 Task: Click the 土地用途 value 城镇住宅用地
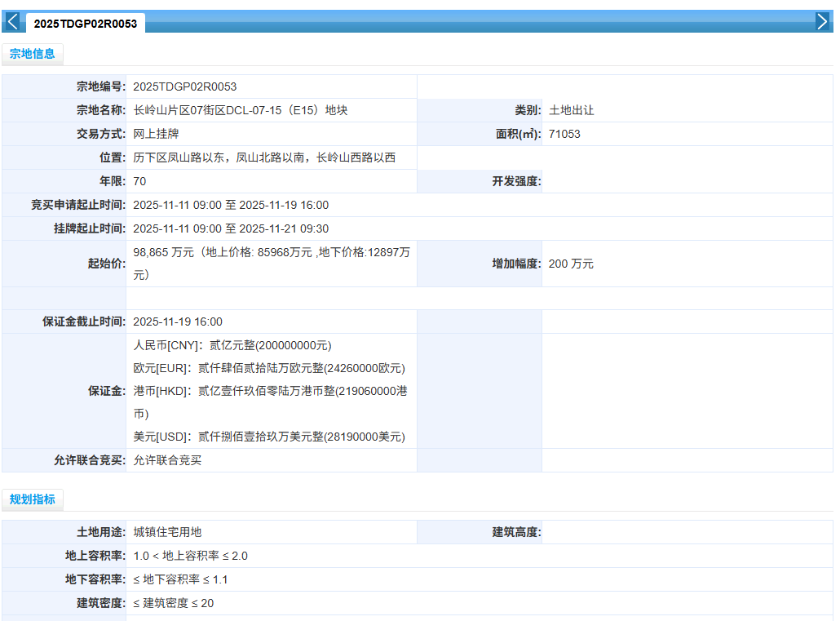point(167,532)
